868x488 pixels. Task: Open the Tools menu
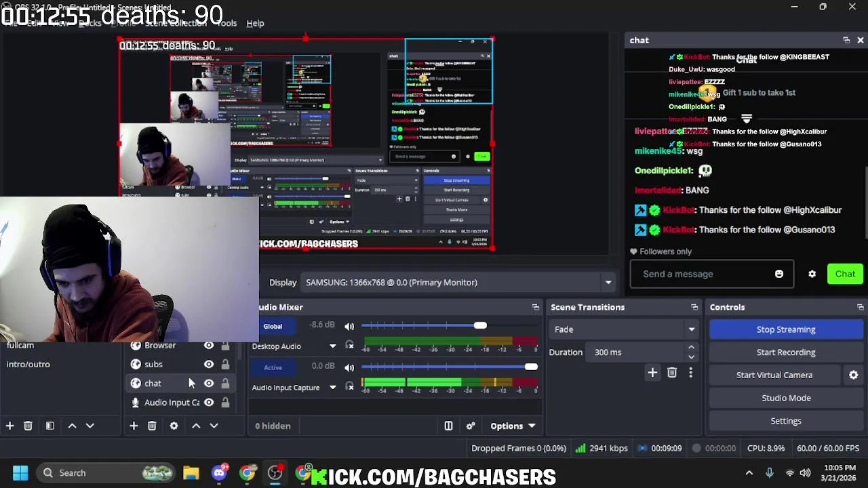(226, 23)
